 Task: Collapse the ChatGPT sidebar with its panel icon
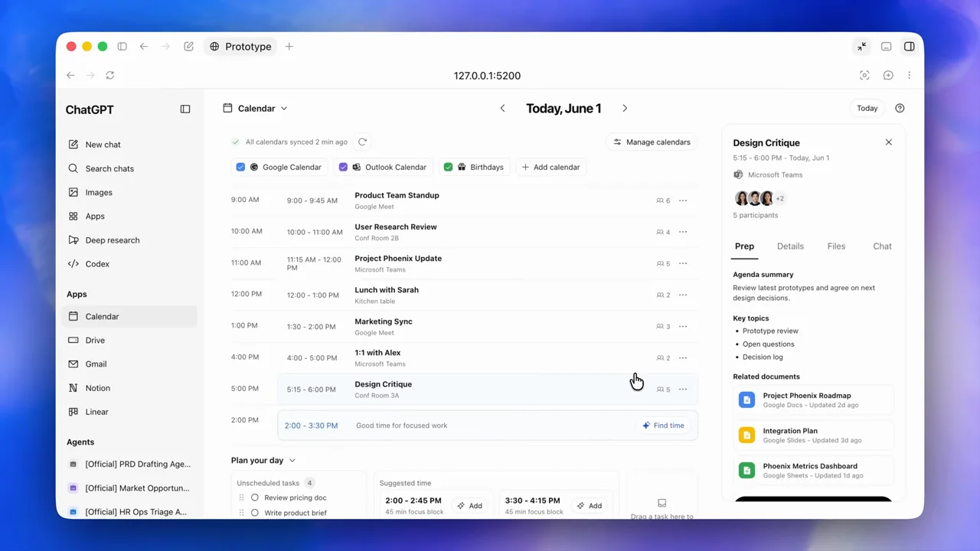185,109
